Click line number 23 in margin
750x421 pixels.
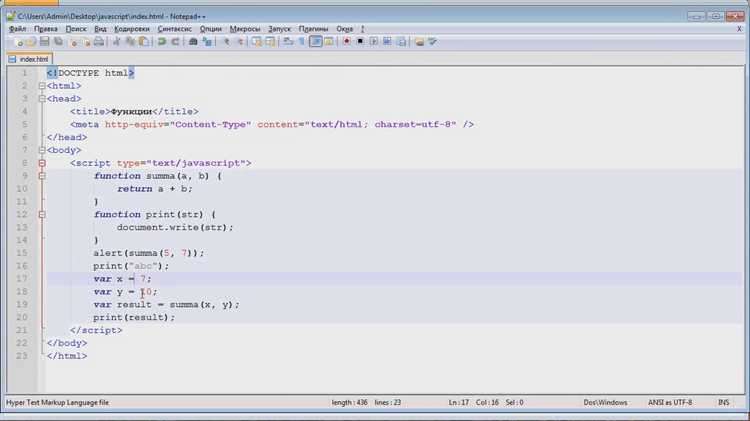pyautogui.click(x=22, y=356)
